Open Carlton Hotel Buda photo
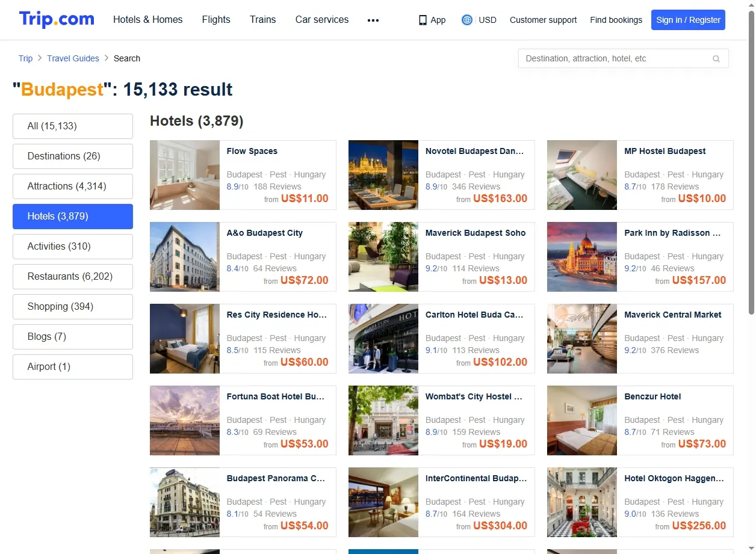The height and width of the screenshot is (554, 756). (x=383, y=339)
